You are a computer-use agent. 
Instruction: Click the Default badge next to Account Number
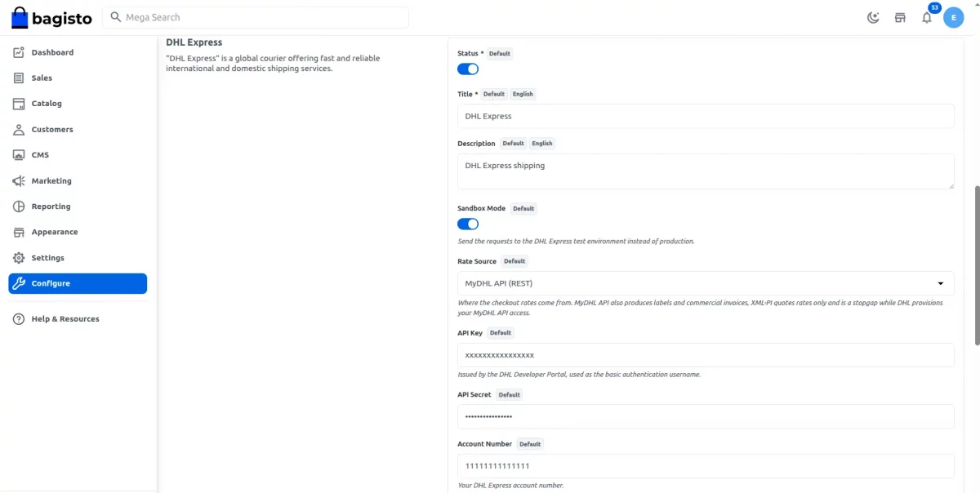(x=530, y=444)
